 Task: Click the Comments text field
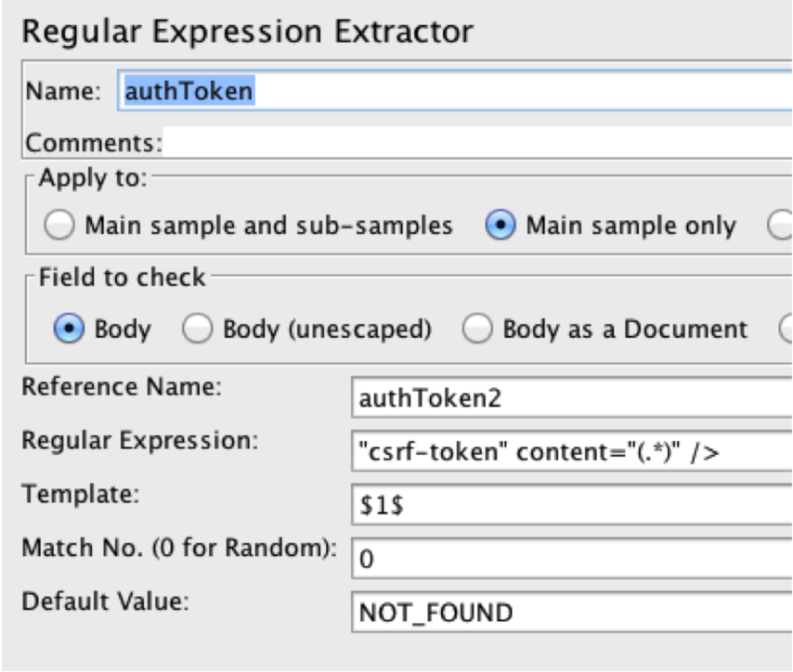click(x=476, y=143)
